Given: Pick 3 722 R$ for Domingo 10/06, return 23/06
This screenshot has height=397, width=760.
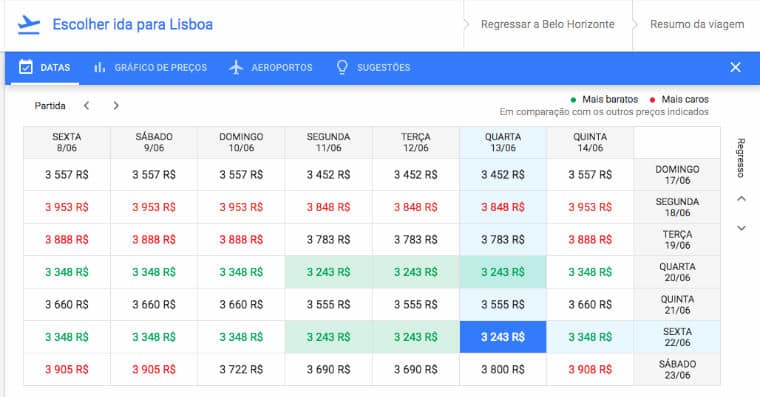Looking at the screenshot, I should coord(241,369).
